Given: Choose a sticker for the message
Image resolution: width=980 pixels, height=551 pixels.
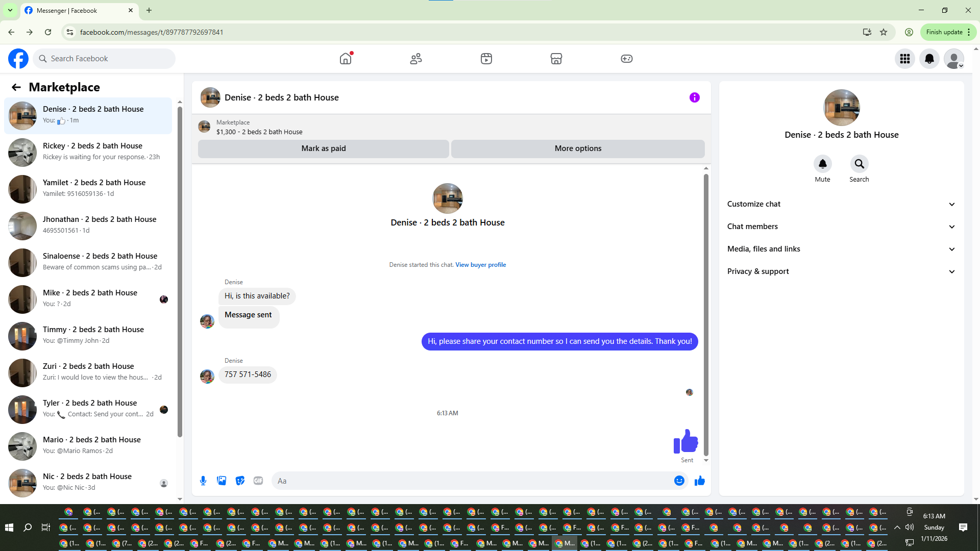Looking at the screenshot, I should tap(240, 481).
